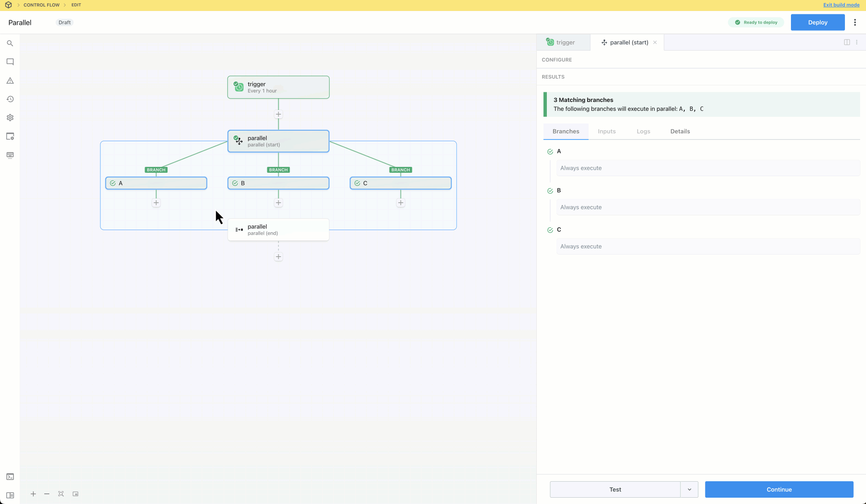
Task: Switch to the Details tab
Action: (x=680, y=131)
